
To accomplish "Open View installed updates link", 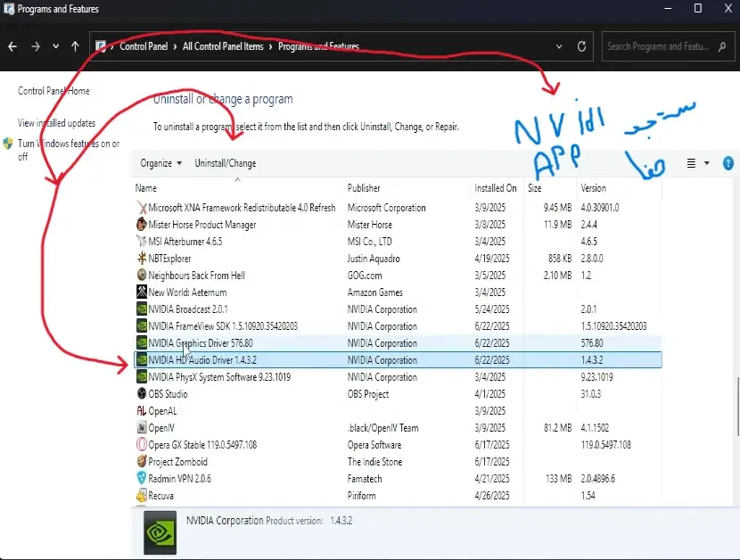I will [x=56, y=123].
